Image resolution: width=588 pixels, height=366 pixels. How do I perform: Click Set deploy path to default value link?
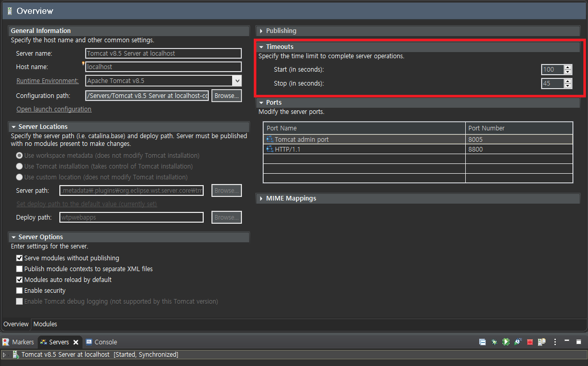pos(87,204)
